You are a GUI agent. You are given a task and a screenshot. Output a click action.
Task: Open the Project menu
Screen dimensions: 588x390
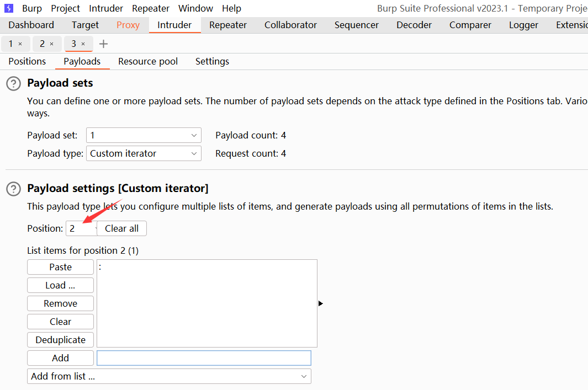pyautogui.click(x=65, y=8)
